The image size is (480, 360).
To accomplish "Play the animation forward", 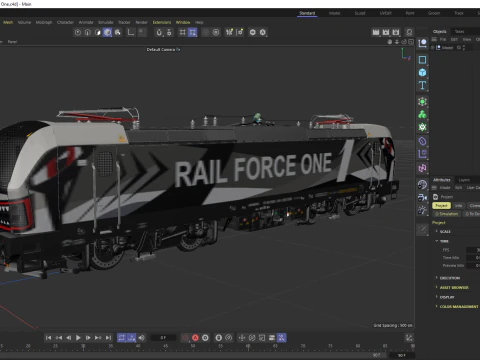I will point(78,338).
